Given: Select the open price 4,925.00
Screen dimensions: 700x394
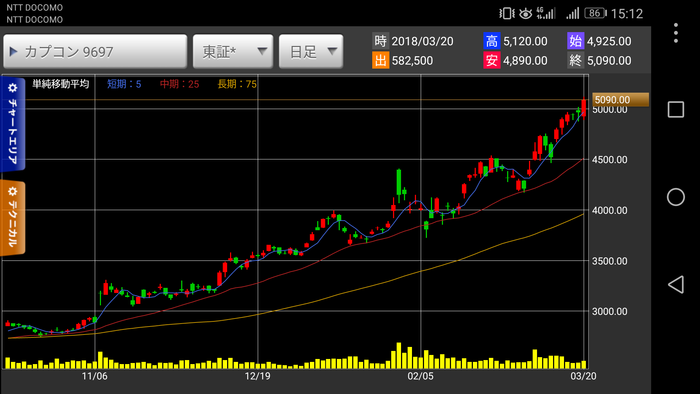Looking at the screenshot, I should 609,41.
